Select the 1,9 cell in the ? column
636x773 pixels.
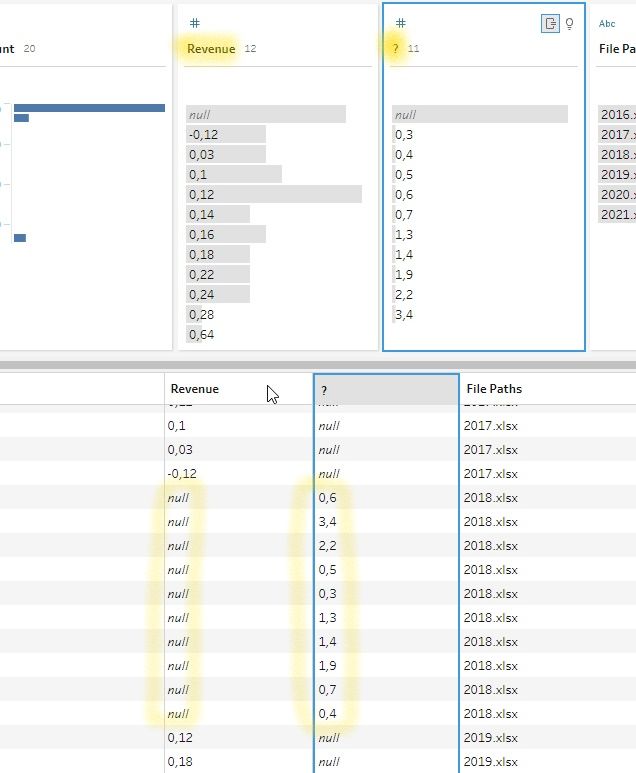[387, 666]
